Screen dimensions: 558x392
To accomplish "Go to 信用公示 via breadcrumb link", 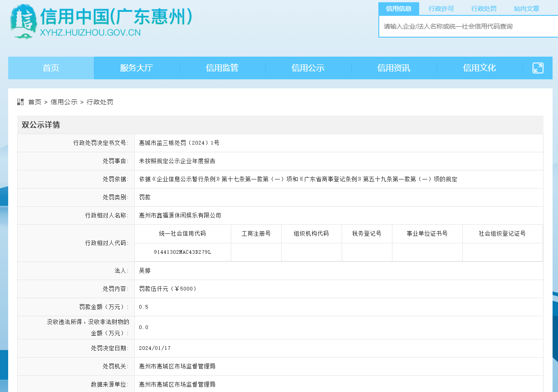I will (x=64, y=102).
